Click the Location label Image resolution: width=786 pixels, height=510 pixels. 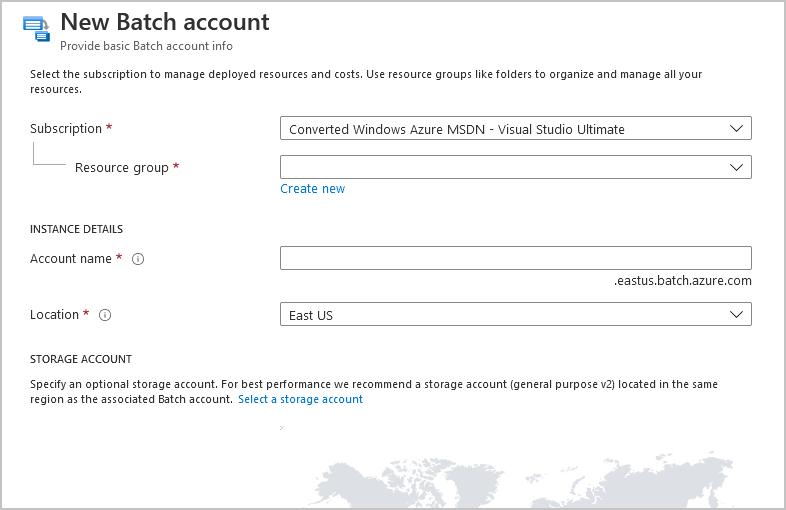pos(54,315)
